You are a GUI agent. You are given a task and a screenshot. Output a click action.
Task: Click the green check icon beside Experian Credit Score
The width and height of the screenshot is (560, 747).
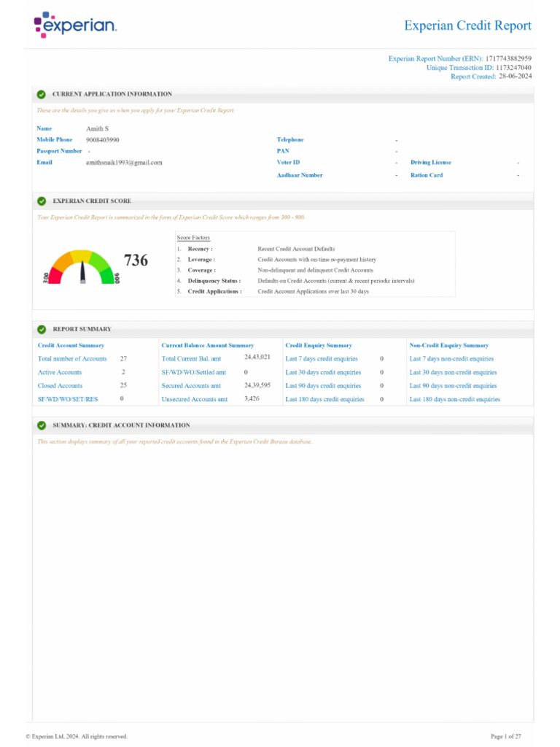pos(42,201)
